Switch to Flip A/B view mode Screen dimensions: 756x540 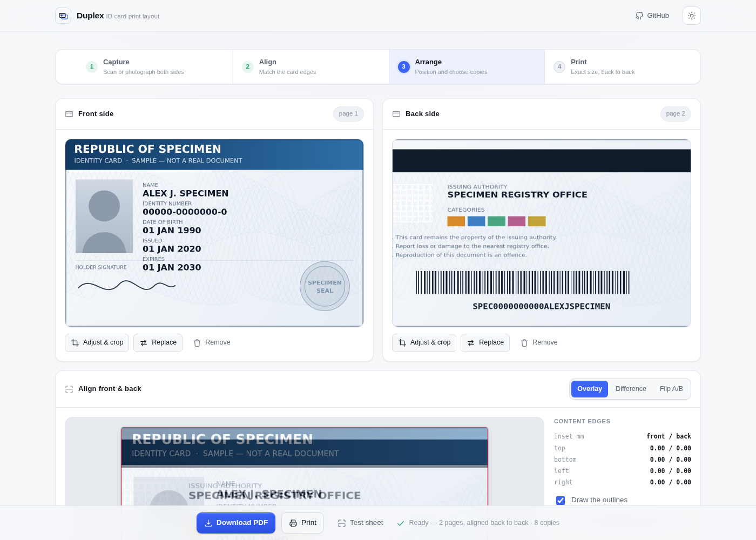(671, 389)
